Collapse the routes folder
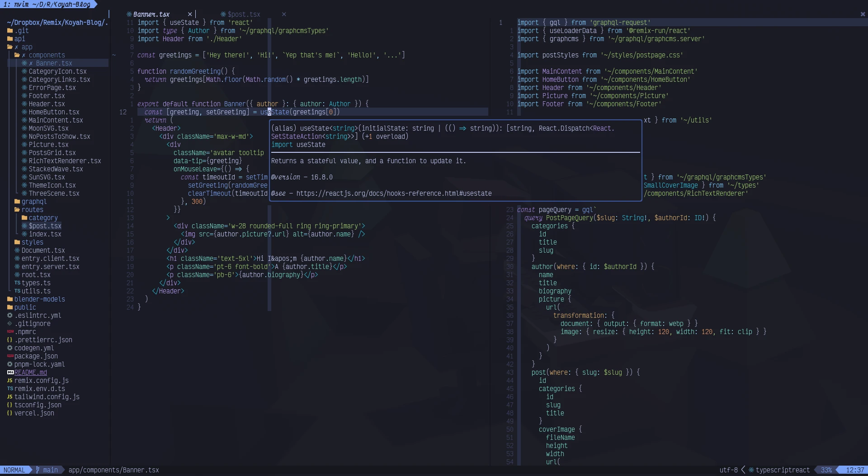 click(32, 210)
